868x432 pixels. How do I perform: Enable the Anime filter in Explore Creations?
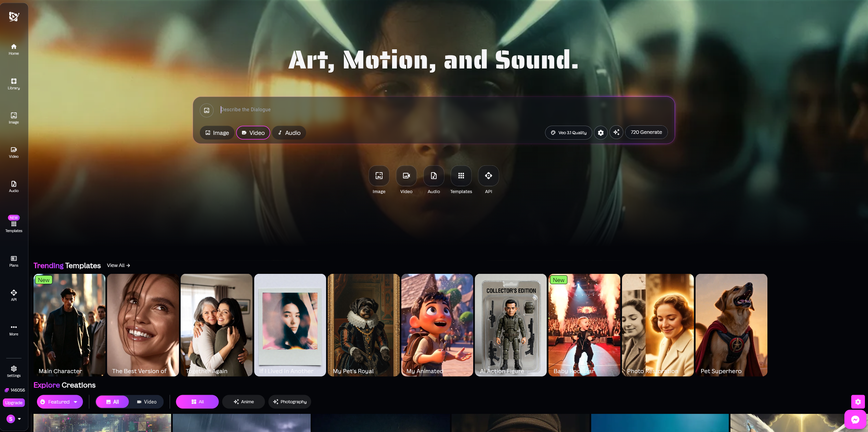point(243,402)
